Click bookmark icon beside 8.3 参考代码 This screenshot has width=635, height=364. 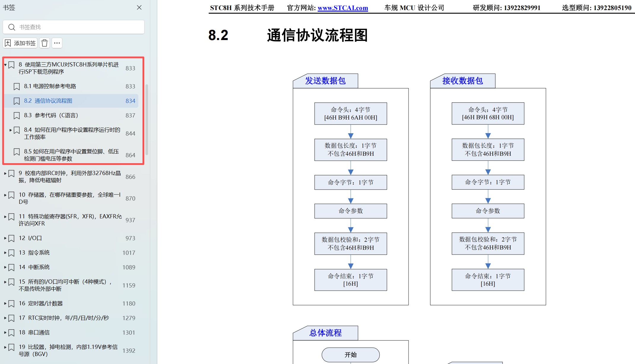(x=17, y=115)
